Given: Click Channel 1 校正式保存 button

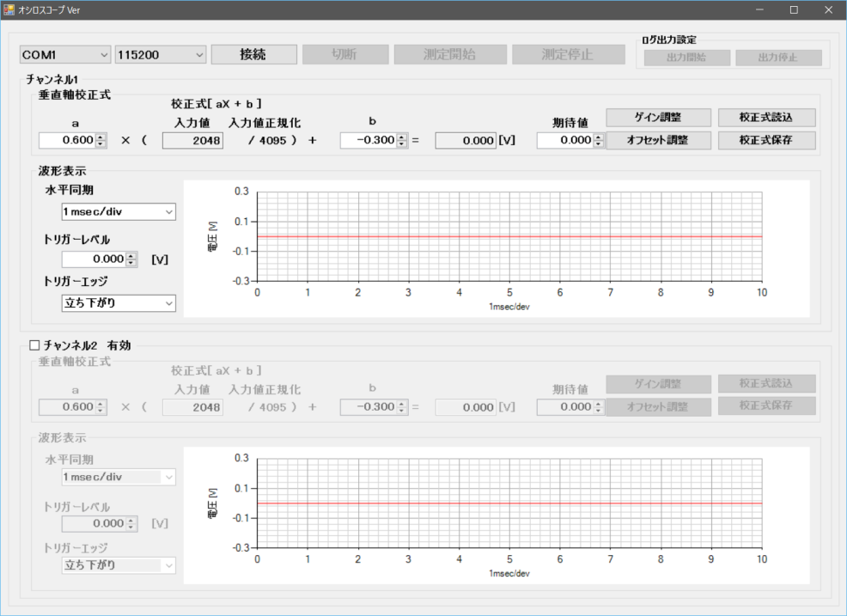Looking at the screenshot, I should (x=766, y=140).
